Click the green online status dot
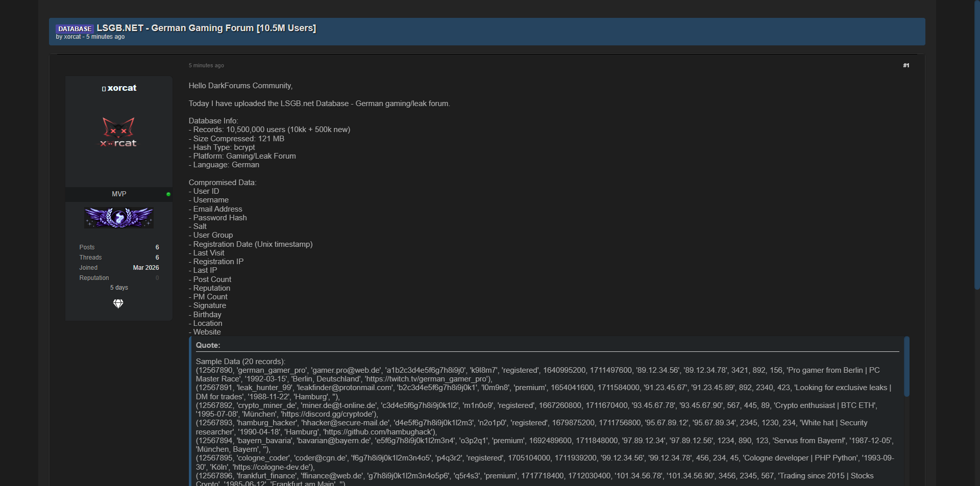 [168, 194]
